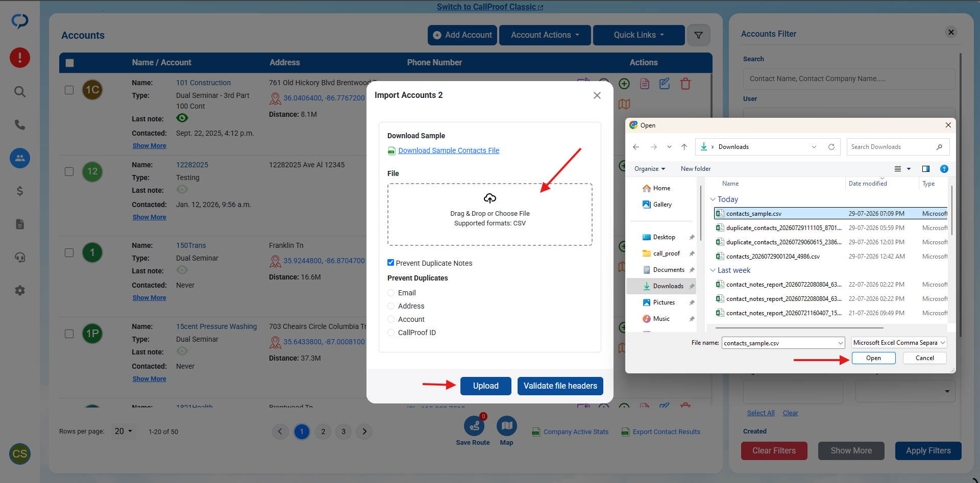Click the funnel filter icon button

(699, 35)
